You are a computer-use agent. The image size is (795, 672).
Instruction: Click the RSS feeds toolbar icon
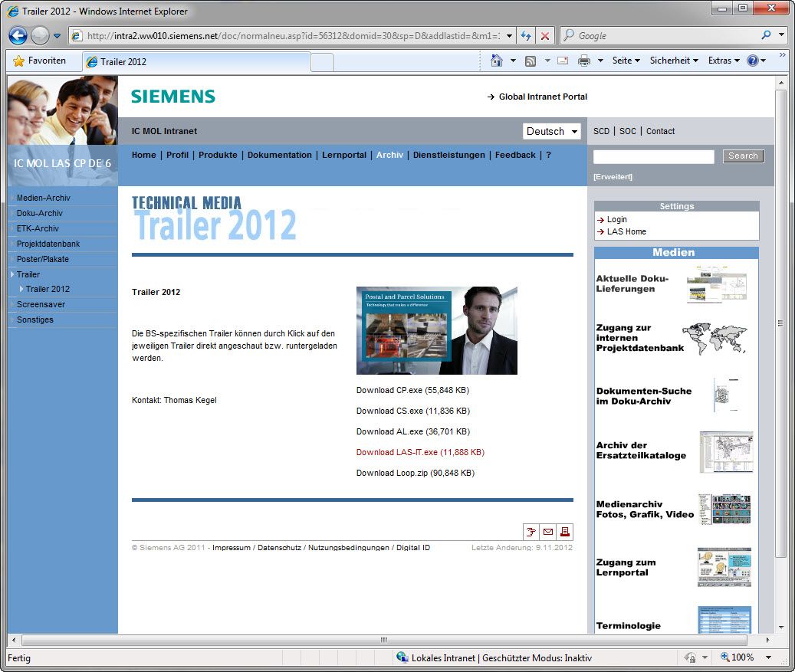click(531, 61)
